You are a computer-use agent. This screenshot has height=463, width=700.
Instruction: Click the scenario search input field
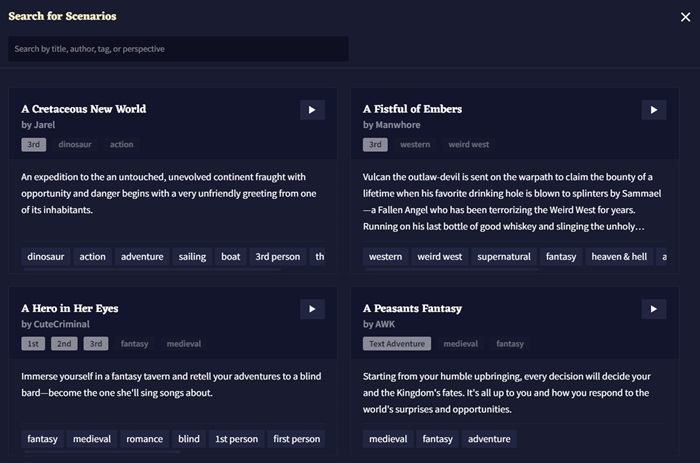click(178, 49)
